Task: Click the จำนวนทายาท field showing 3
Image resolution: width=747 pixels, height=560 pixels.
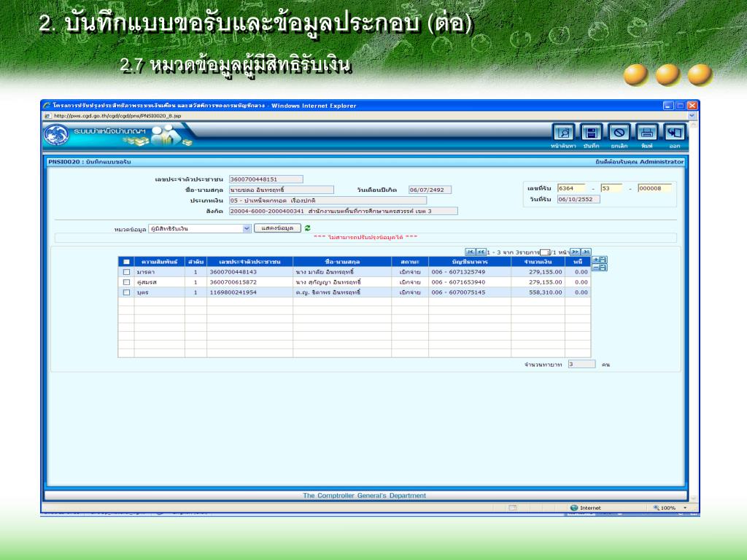Action: pos(581,365)
